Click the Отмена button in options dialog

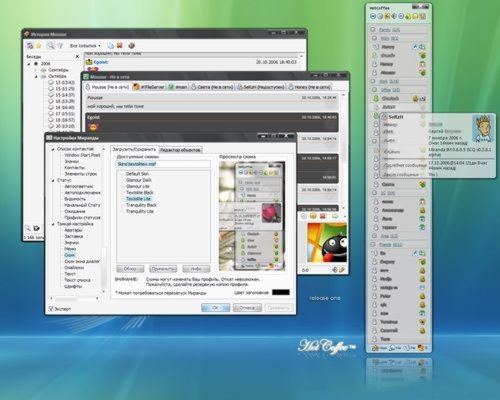coord(247,308)
